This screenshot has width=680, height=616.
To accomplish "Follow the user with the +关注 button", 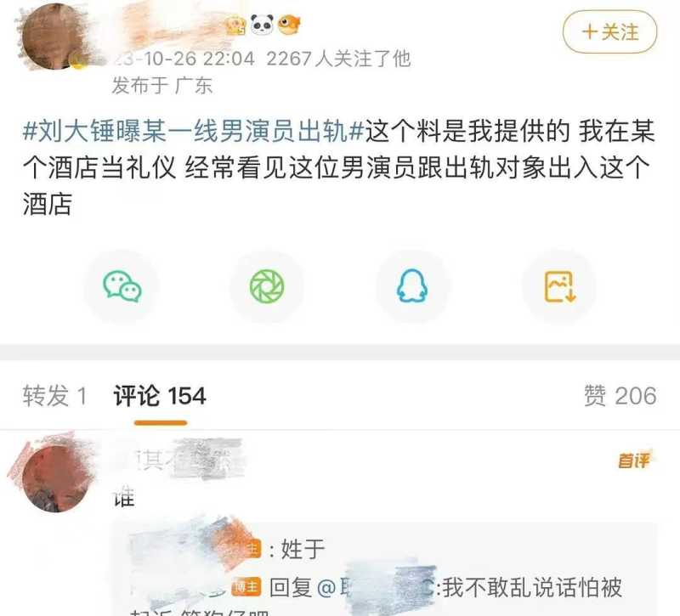I will coord(609,32).
